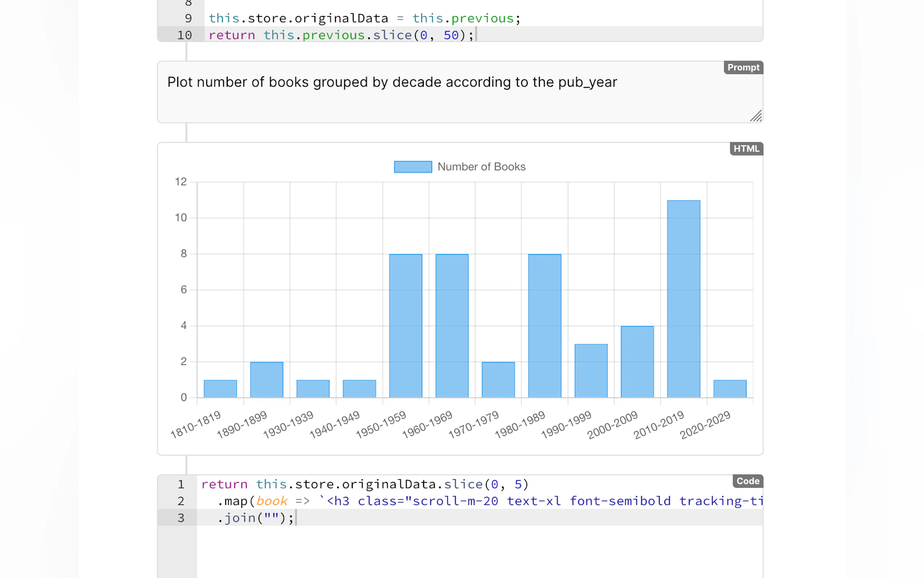This screenshot has height=578, width=924.
Task: Click the Number of Books legend label
Action: click(x=481, y=167)
